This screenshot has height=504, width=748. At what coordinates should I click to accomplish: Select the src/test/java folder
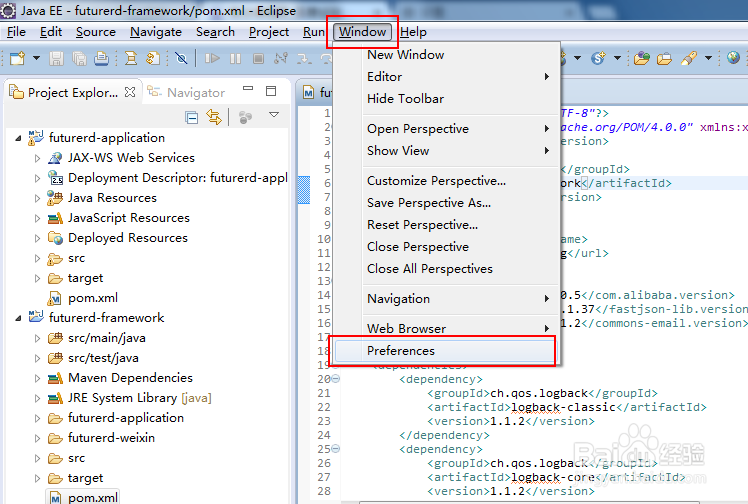[x=103, y=358]
